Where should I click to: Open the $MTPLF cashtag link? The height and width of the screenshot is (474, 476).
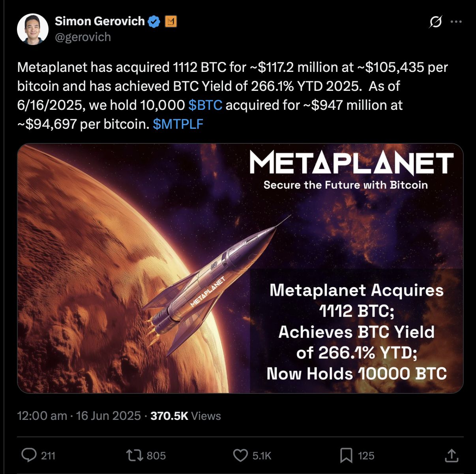click(178, 124)
